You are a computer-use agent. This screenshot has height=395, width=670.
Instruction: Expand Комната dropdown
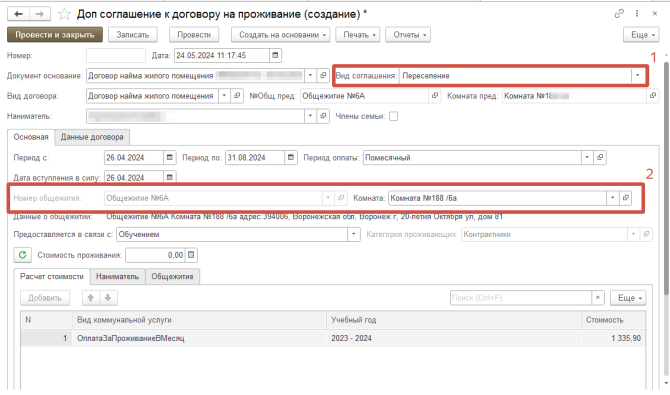click(x=613, y=198)
